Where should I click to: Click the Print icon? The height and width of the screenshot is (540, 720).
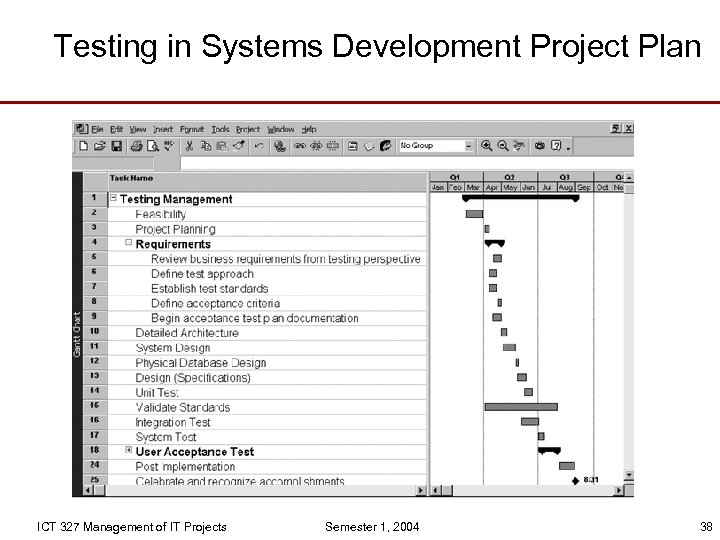136,146
